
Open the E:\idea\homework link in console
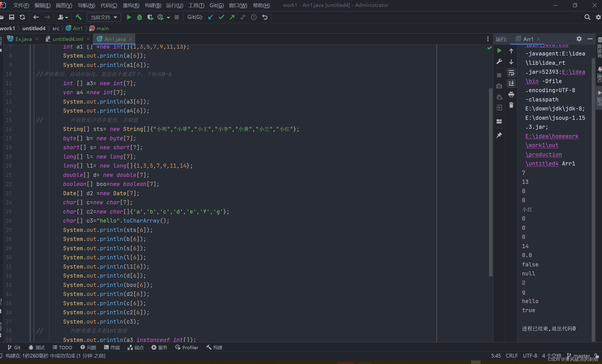(x=552, y=136)
